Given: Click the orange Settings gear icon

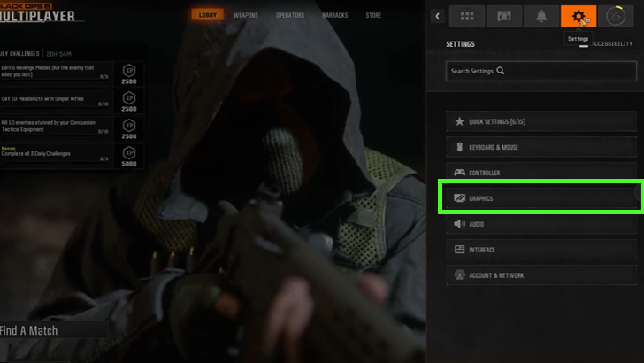Looking at the screenshot, I should coord(579,16).
